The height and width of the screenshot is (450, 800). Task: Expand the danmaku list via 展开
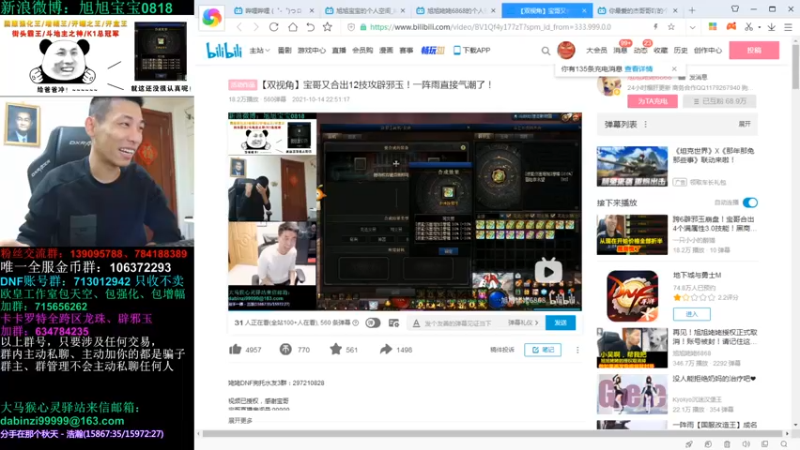(744, 124)
